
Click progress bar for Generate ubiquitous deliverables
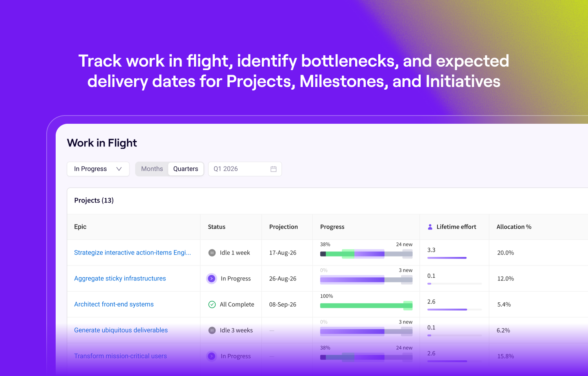pyautogui.click(x=367, y=331)
